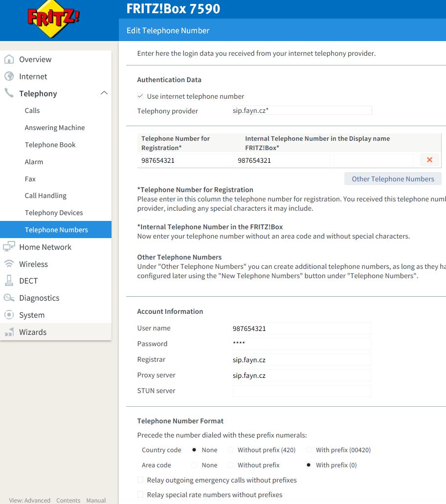
Task: Click the Registrar field
Action: click(302, 359)
